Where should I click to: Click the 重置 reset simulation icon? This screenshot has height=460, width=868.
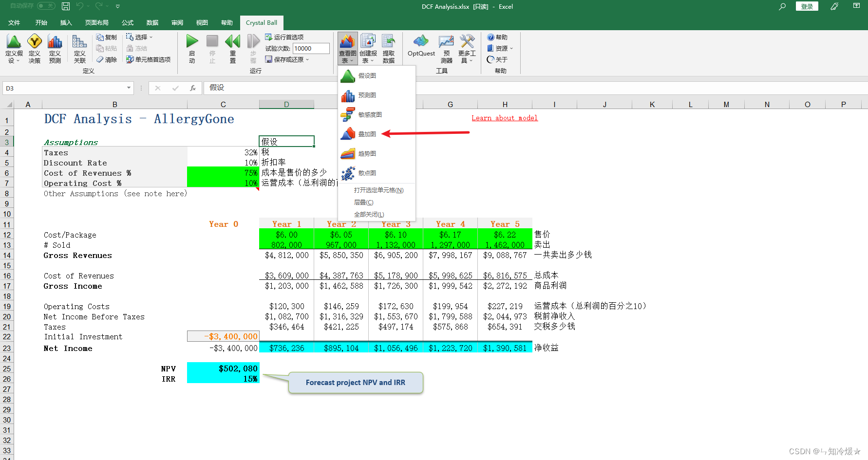click(233, 48)
